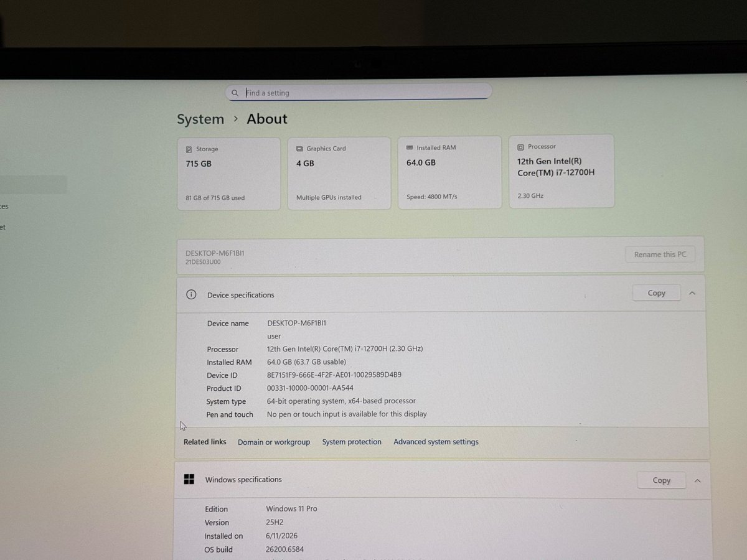Click the Graphics Card icon
Screen dimensions: 747x560
(299, 149)
